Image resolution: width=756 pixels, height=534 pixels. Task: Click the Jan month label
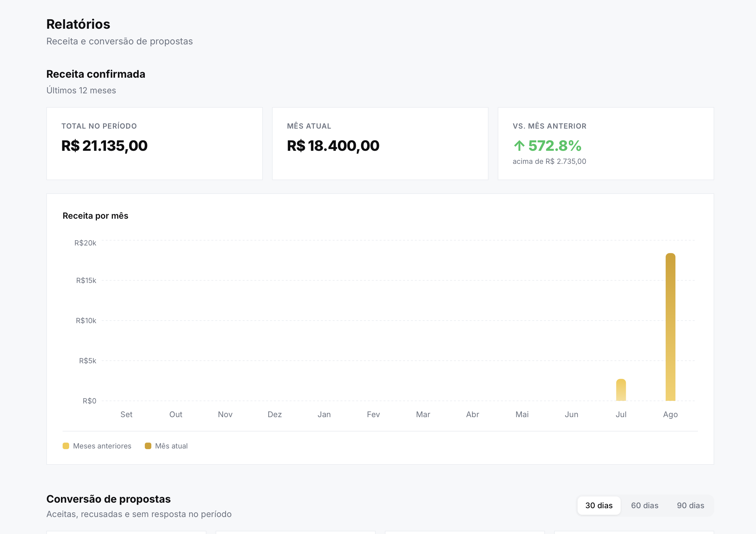point(324,415)
